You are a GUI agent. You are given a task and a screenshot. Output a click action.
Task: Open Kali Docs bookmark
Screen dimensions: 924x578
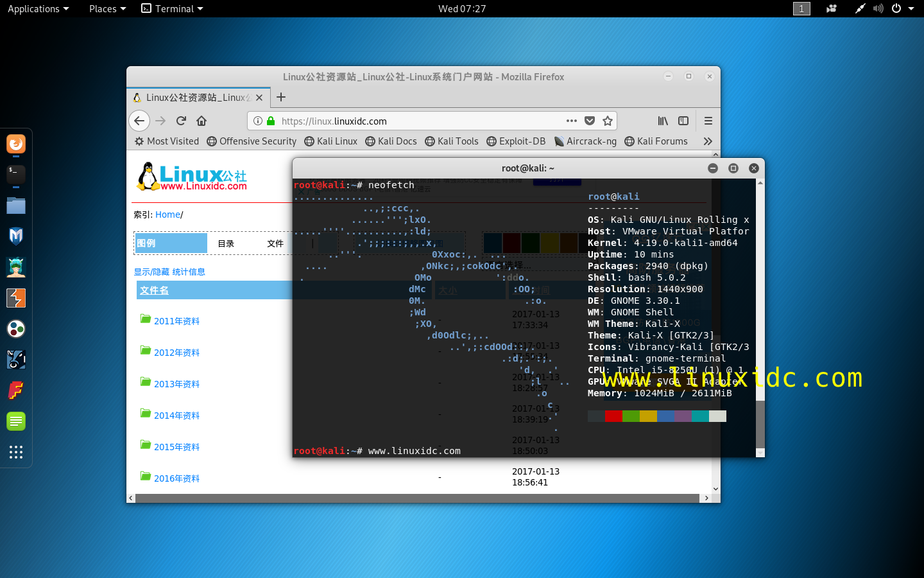391,141
